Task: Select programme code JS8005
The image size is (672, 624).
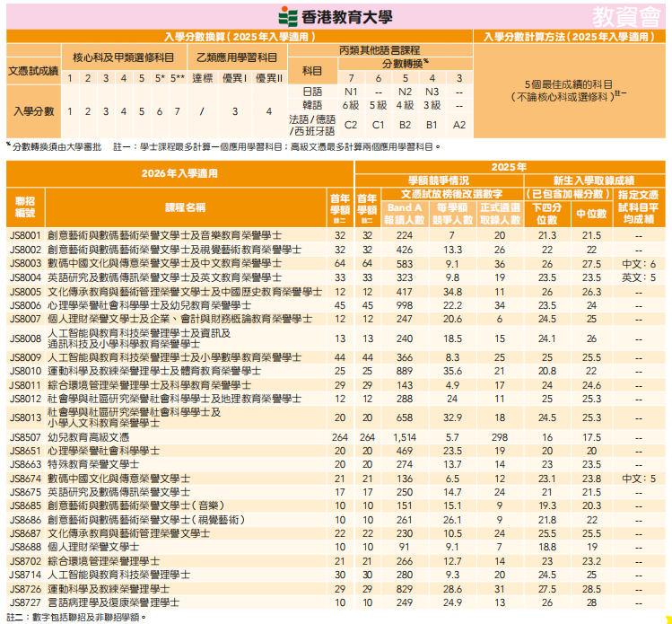Action: pyautogui.click(x=25, y=292)
